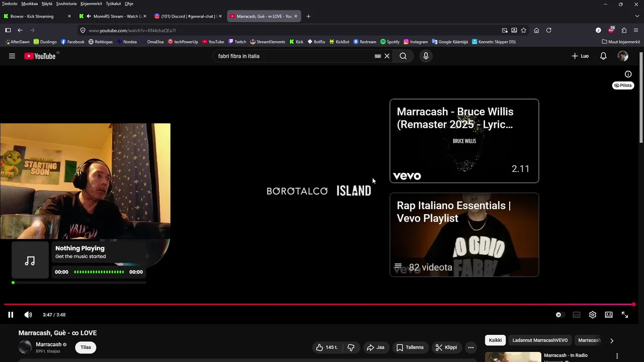Open the Spotify bookmark
This screenshot has height=362, width=644.
[390, 42]
